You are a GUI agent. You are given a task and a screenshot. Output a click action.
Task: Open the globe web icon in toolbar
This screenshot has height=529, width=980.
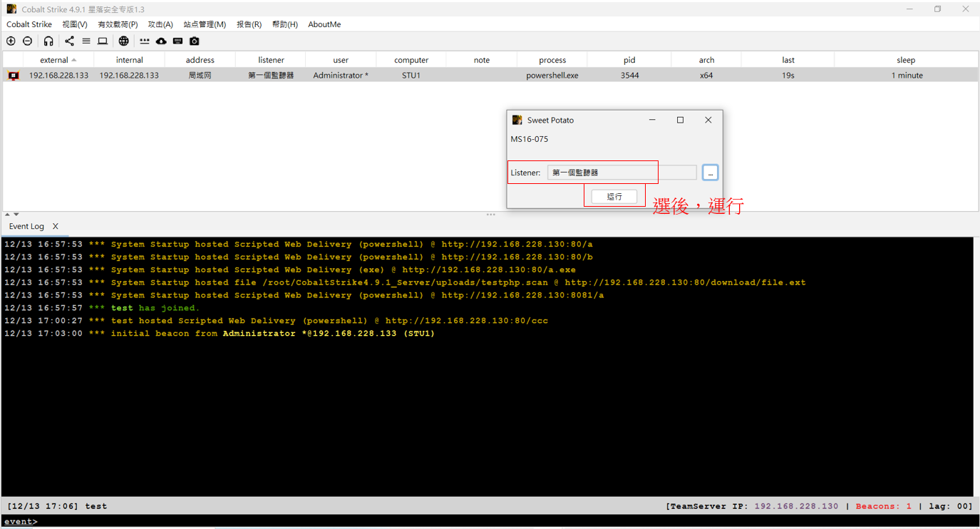point(124,41)
